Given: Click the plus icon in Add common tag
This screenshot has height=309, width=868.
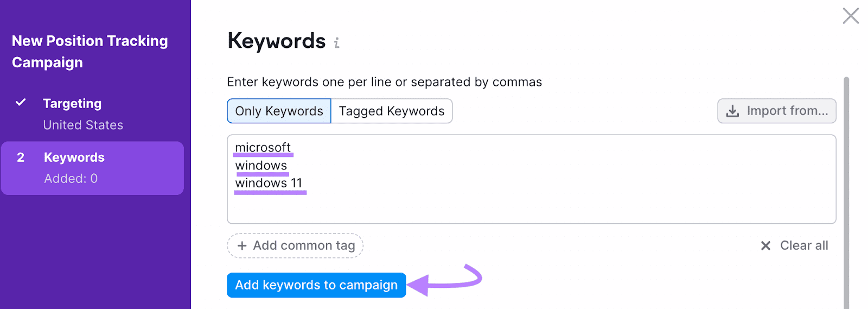Looking at the screenshot, I should click(x=242, y=246).
